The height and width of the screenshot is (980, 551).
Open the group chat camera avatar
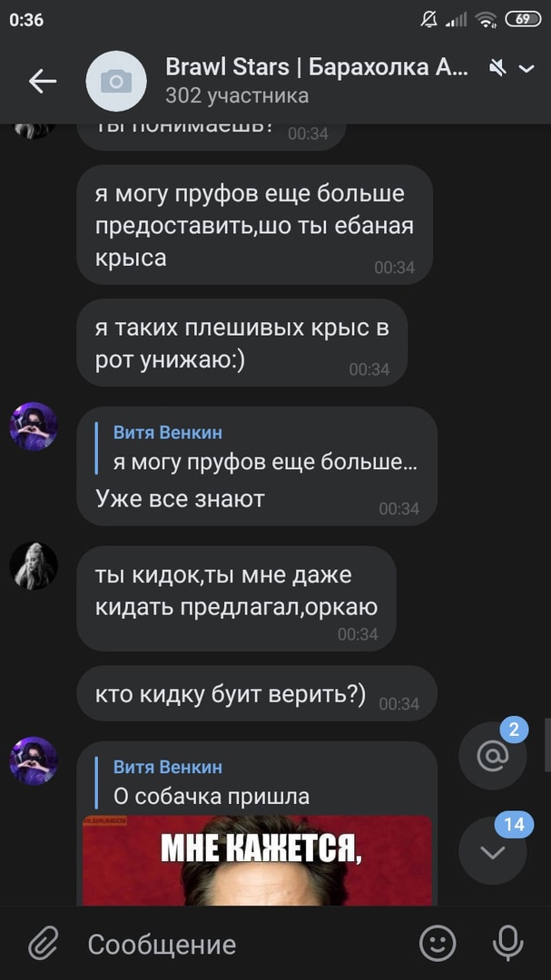(115, 82)
